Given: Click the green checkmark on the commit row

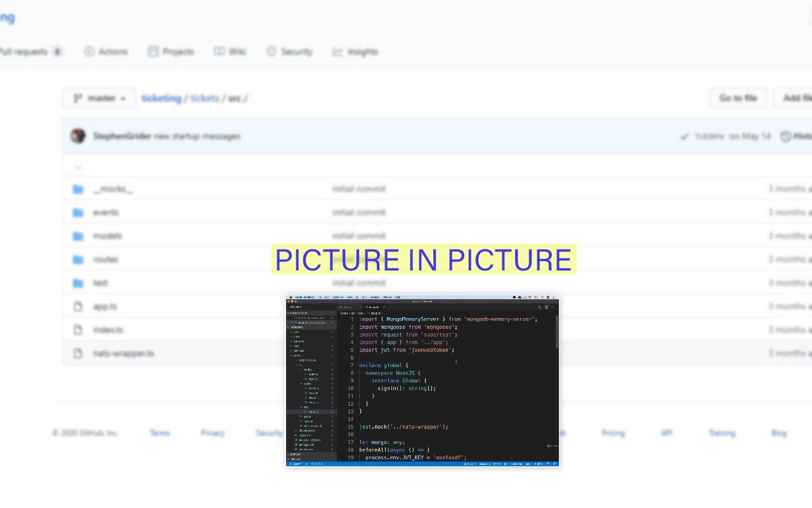Looking at the screenshot, I should [684, 136].
